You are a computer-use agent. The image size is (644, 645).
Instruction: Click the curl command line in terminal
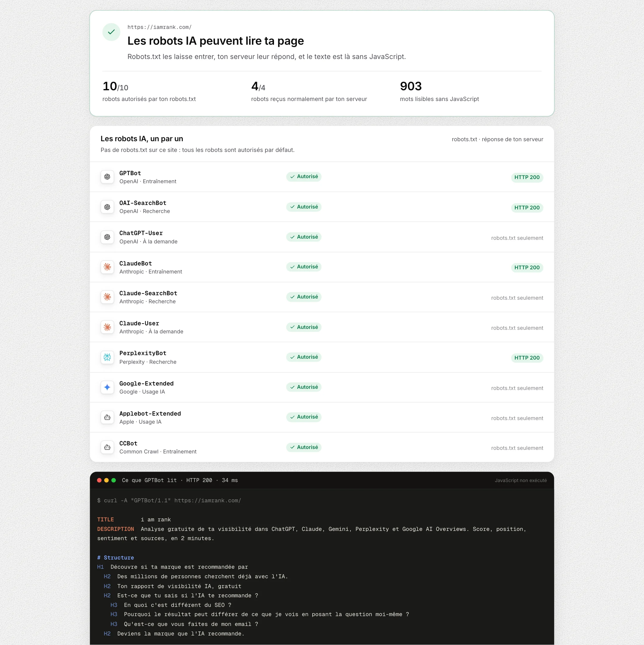click(x=169, y=501)
